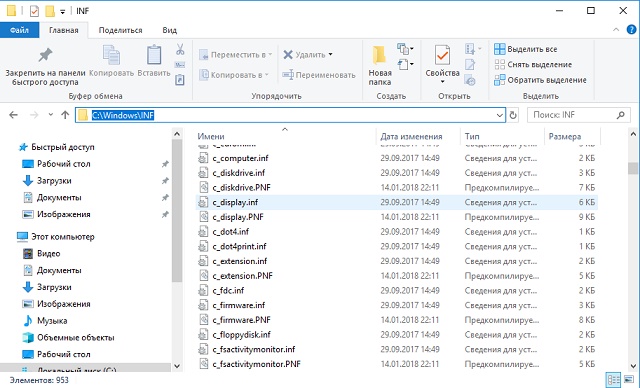Open Музыка in navigation pane
This screenshot has height=388, width=640.
coord(52,321)
